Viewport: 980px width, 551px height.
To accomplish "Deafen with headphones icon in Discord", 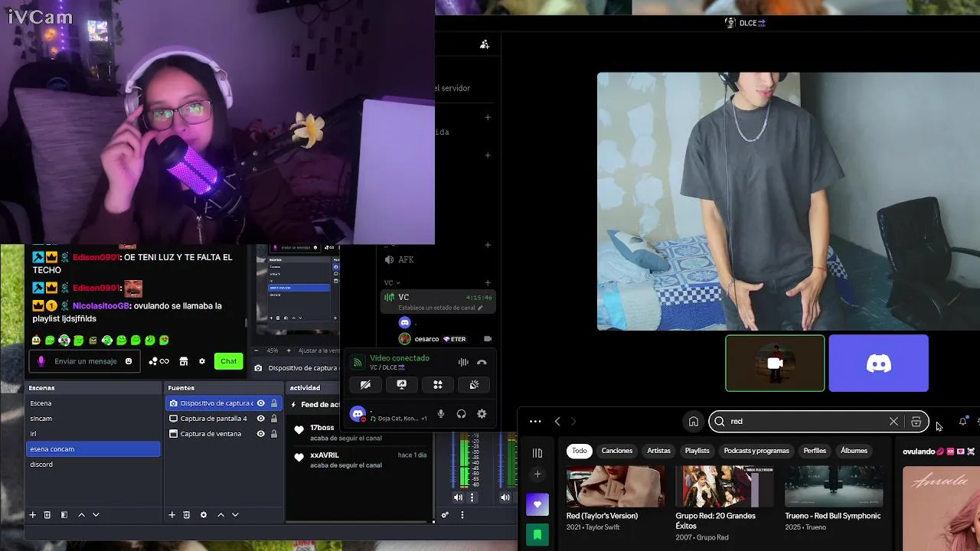I will 461,414.
